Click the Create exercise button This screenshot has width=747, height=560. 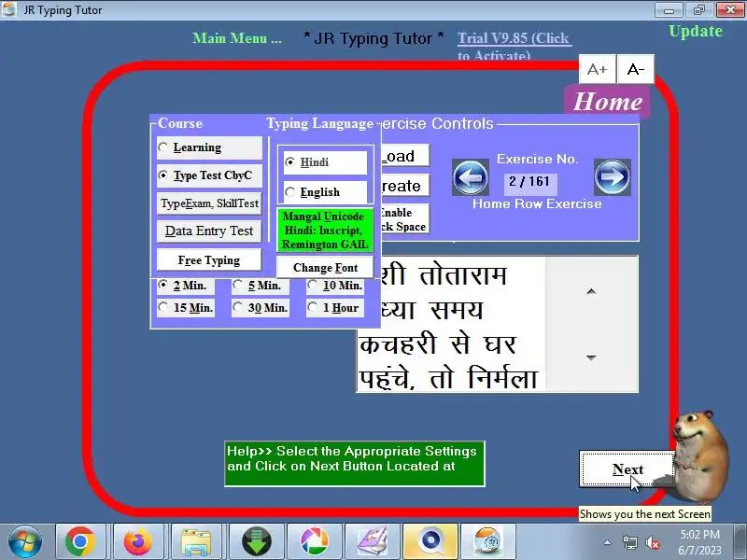pos(405,186)
